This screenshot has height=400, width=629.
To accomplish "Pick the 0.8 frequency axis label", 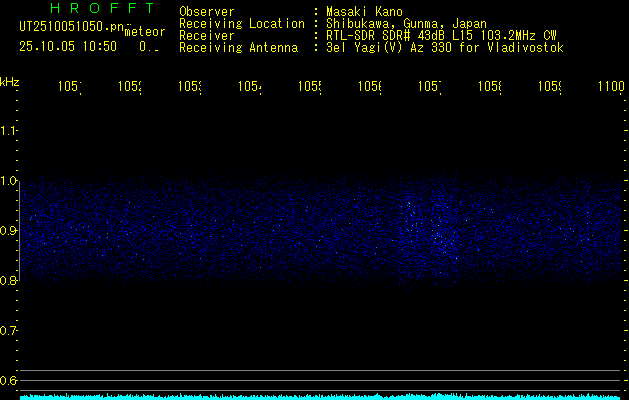I will tap(9, 281).
